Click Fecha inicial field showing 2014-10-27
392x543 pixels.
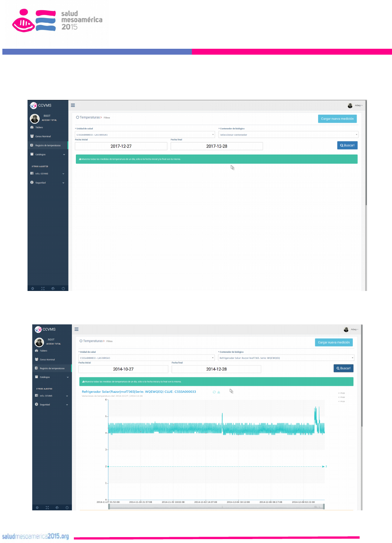click(x=123, y=369)
